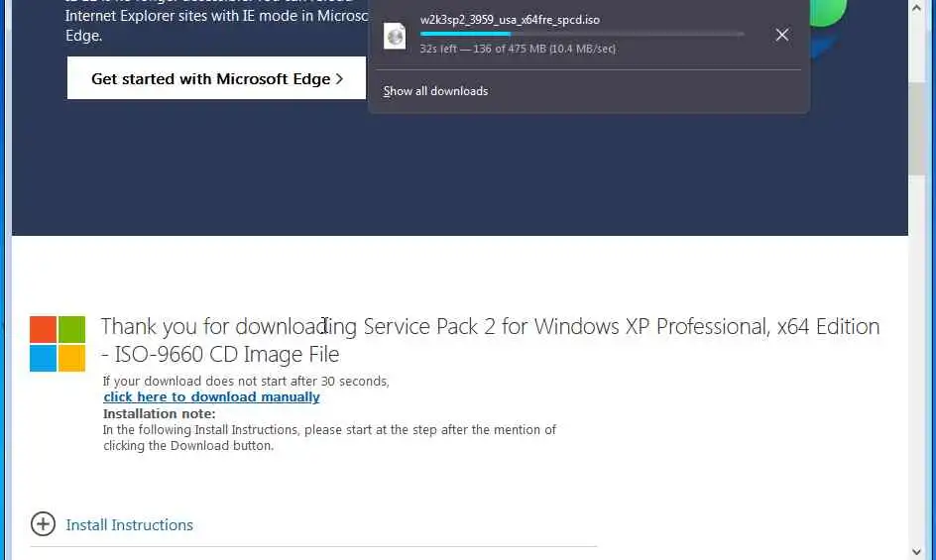Expand Install Instructions plus icon
The height and width of the screenshot is (560, 936).
click(x=43, y=524)
